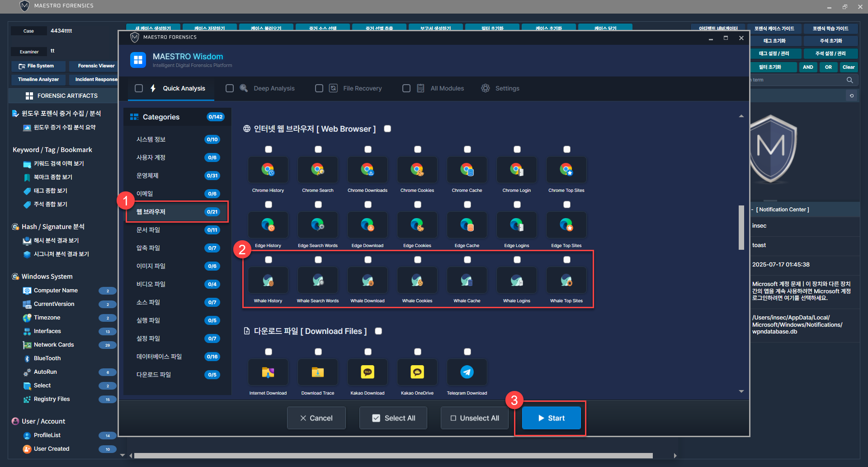
Task: Select the Chrome Top Sites icon
Action: tap(566, 170)
